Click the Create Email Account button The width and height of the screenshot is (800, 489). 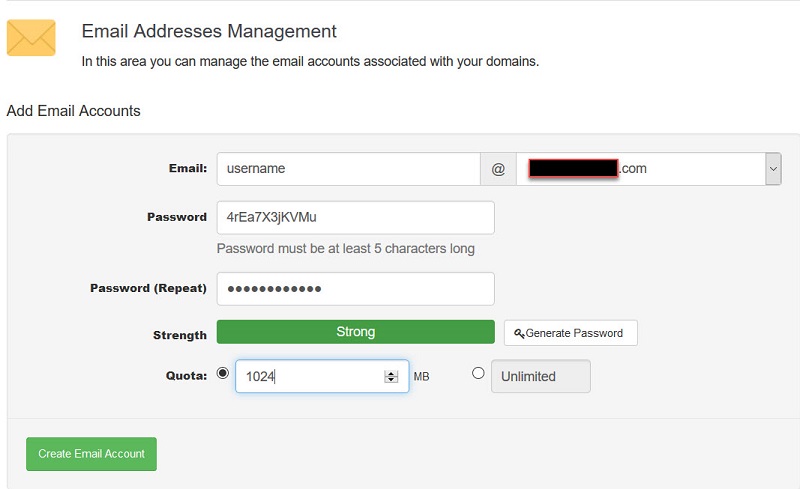(x=91, y=454)
